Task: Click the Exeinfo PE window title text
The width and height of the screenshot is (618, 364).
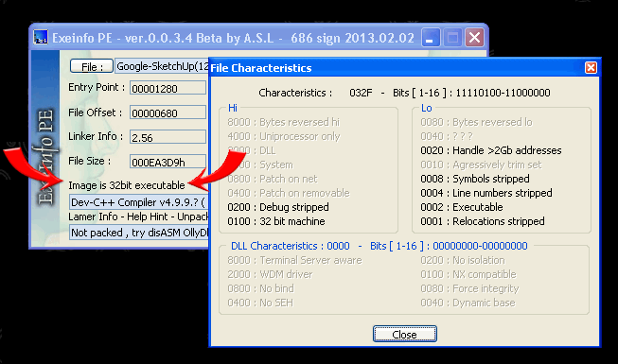Action: pos(233,38)
